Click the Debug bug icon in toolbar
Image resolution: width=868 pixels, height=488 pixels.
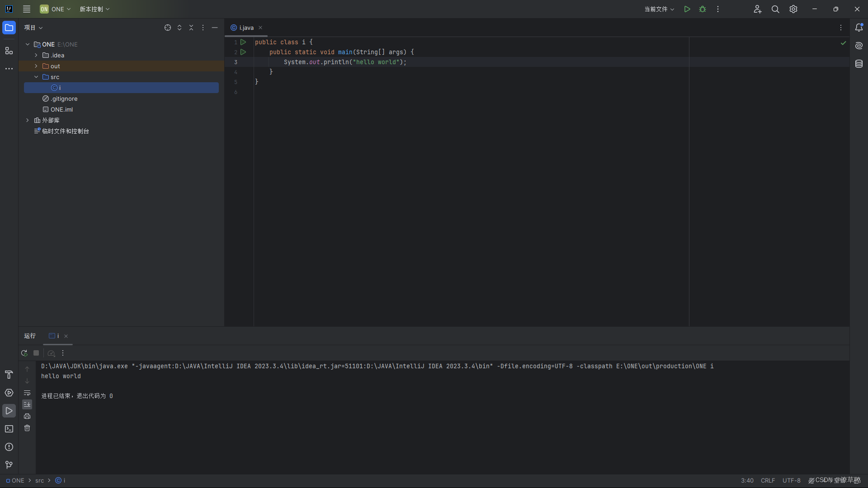pyautogui.click(x=703, y=9)
